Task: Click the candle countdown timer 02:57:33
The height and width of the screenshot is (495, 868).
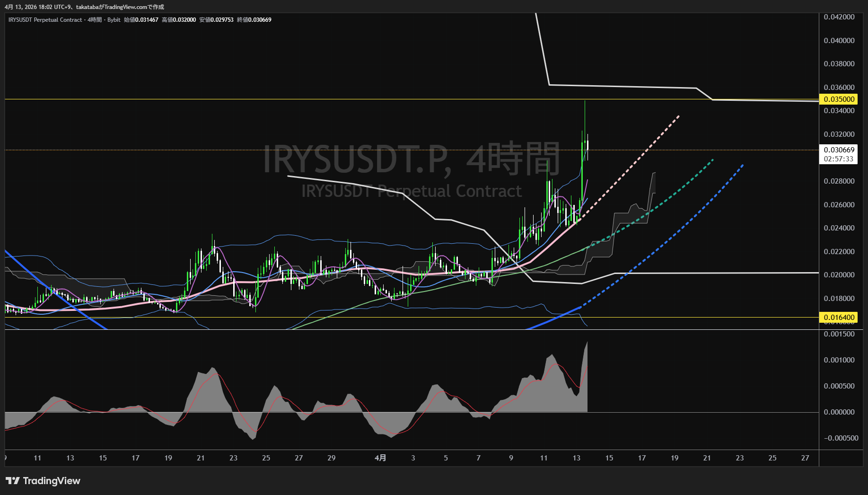Action: (x=839, y=159)
